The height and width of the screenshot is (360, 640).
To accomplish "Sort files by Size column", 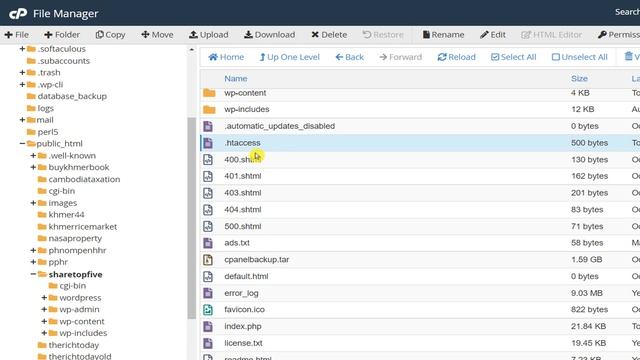I will point(579,78).
